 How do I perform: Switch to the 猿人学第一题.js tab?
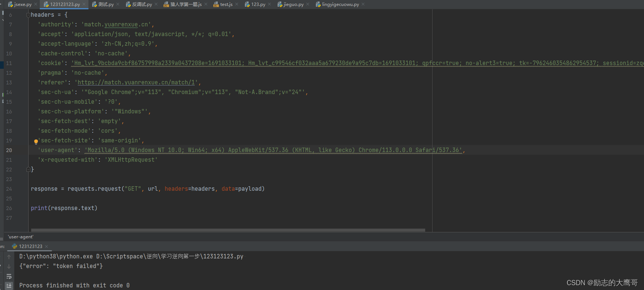tap(186, 4)
